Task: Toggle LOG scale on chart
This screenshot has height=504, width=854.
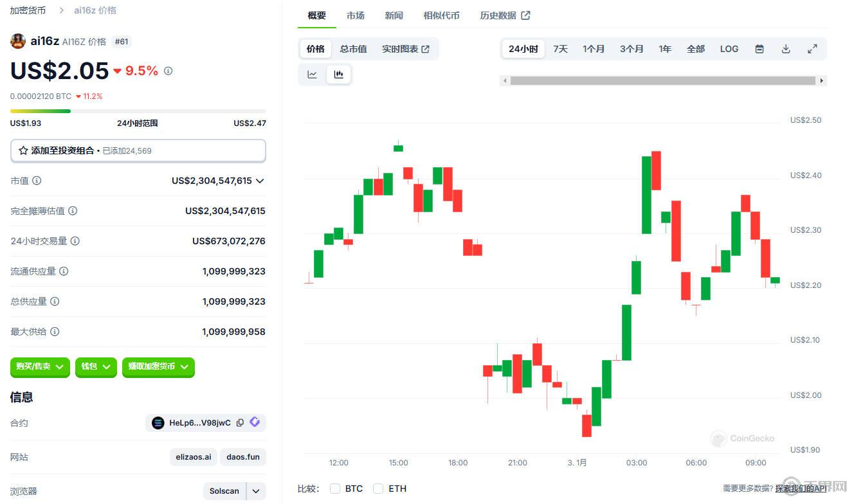Action: (729, 49)
